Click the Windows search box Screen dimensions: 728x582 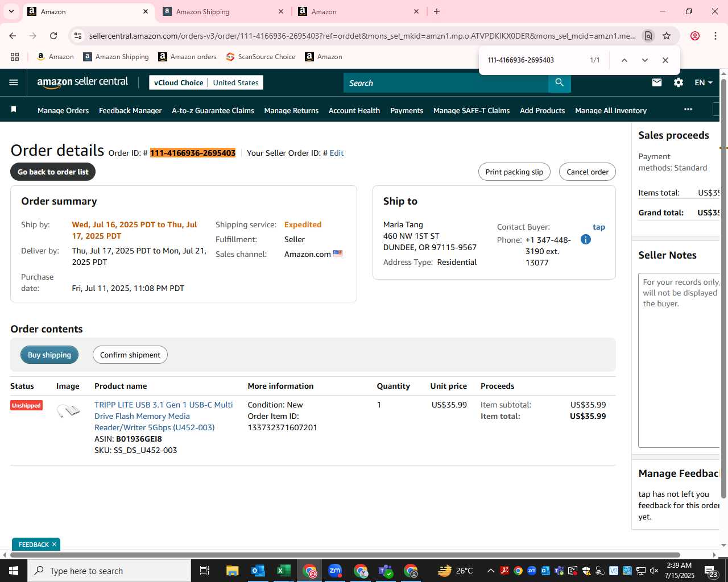point(109,571)
